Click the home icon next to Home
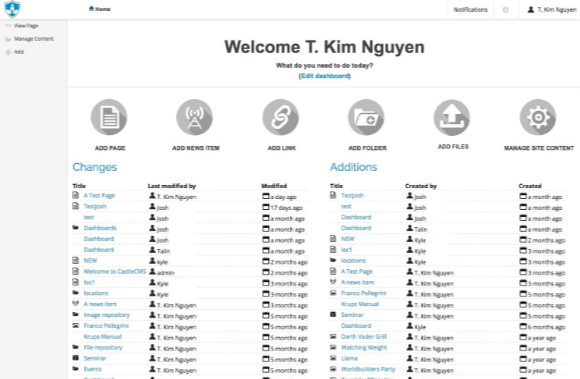This screenshot has height=379, width=580. 91,9
